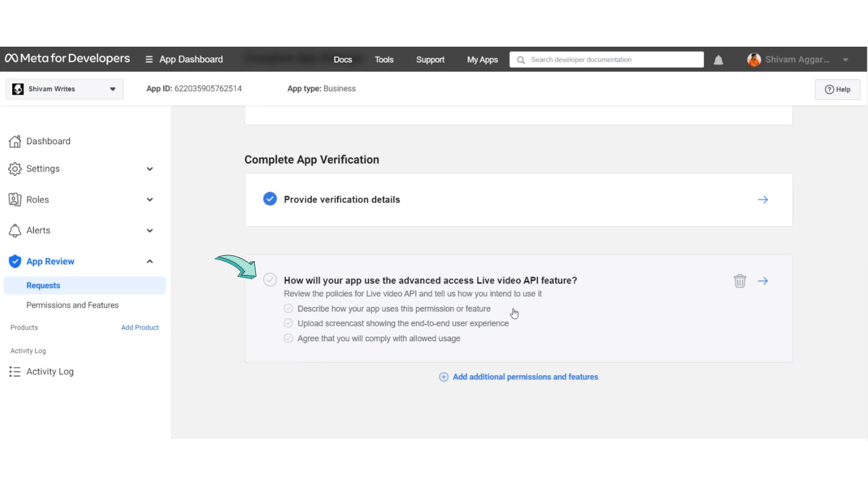Collapse the App Review section chevron

(150, 261)
